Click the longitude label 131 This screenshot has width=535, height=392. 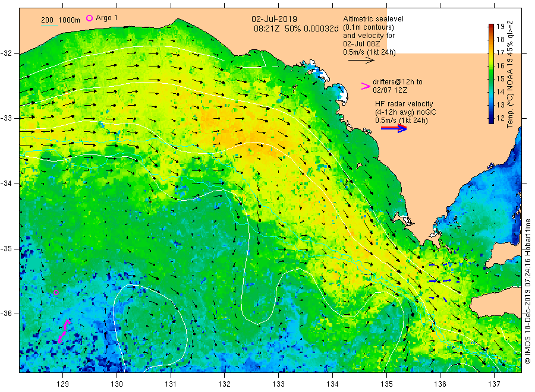[x=171, y=384]
